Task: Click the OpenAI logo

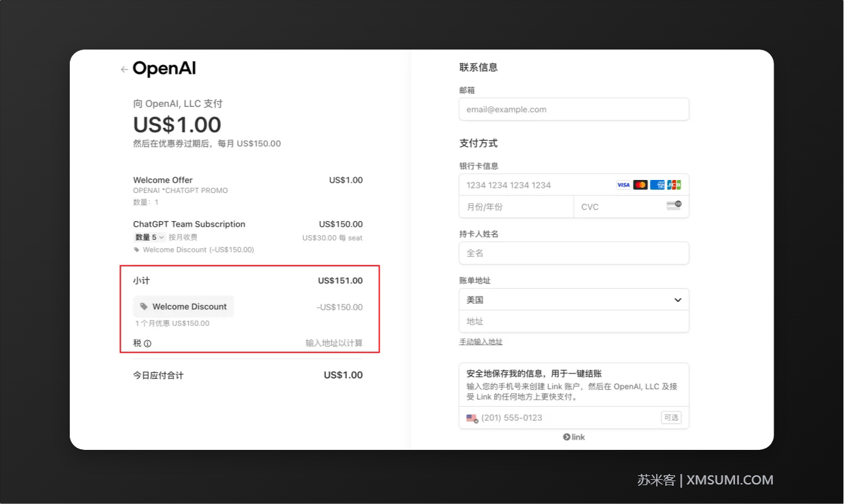Action: click(x=164, y=68)
